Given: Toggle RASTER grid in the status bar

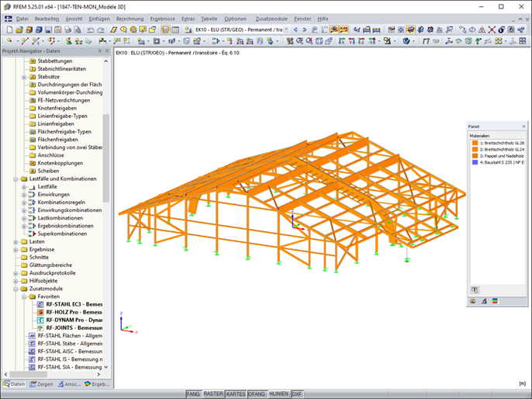Looking at the screenshot, I should (x=213, y=394).
